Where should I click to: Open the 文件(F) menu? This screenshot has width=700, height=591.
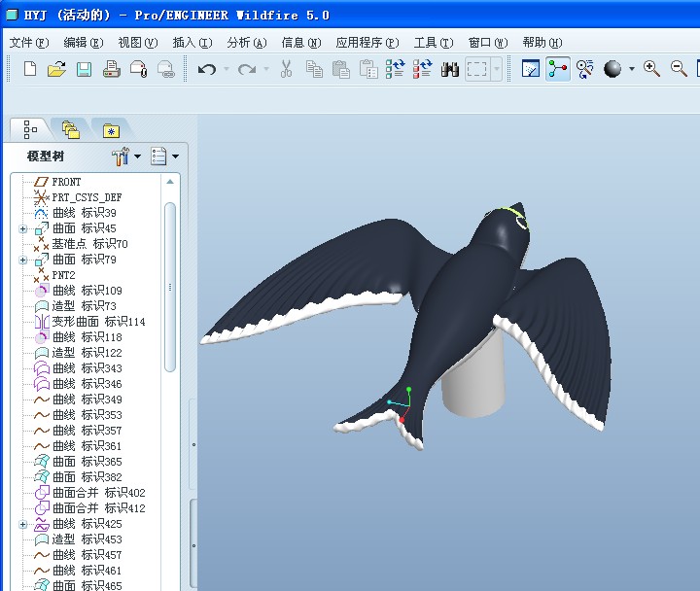[x=29, y=43]
